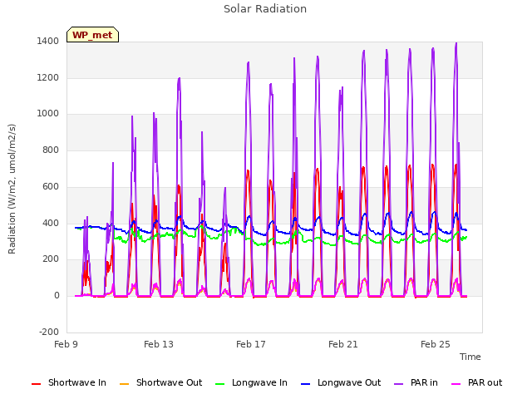Click the orange Shortwave Out legend swatch

125,384
